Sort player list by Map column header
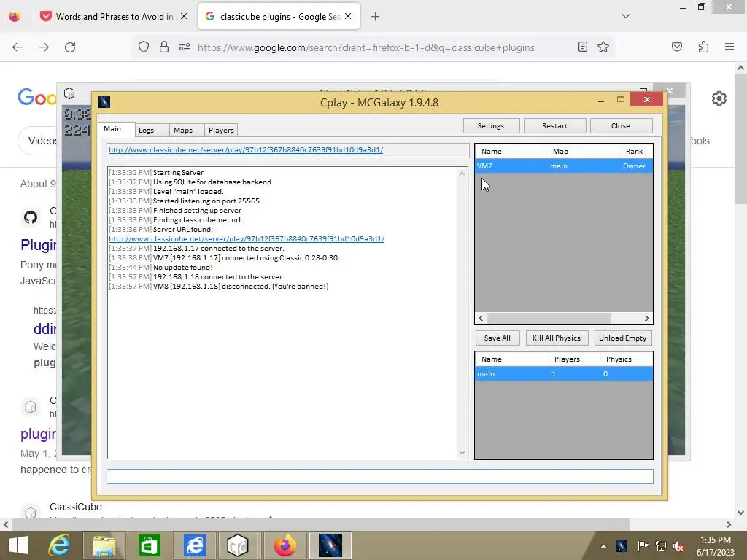747x560 pixels. (x=560, y=152)
